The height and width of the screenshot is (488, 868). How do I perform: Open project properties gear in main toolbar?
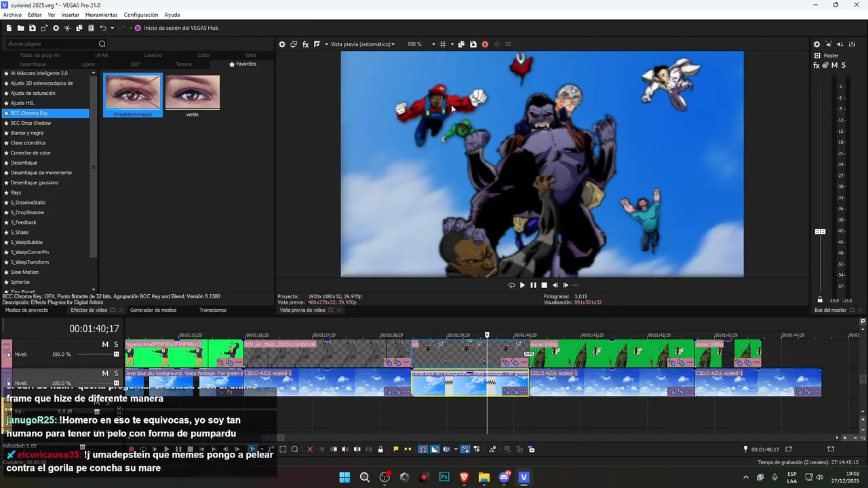(x=56, y=28)
